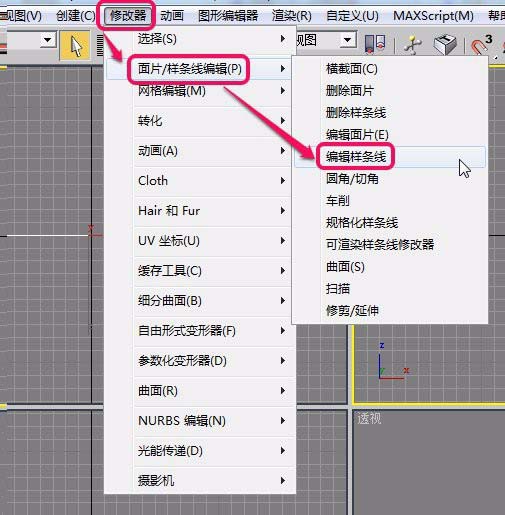Click the select-by-name list icon

[100, 46]
